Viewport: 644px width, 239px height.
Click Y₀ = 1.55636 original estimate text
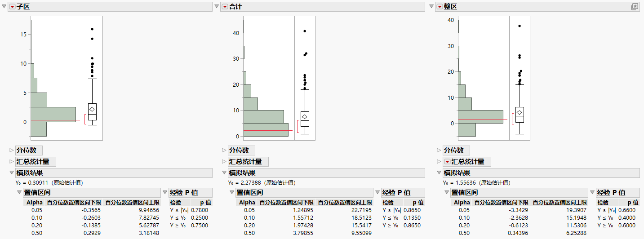click(x=476, y=183)
